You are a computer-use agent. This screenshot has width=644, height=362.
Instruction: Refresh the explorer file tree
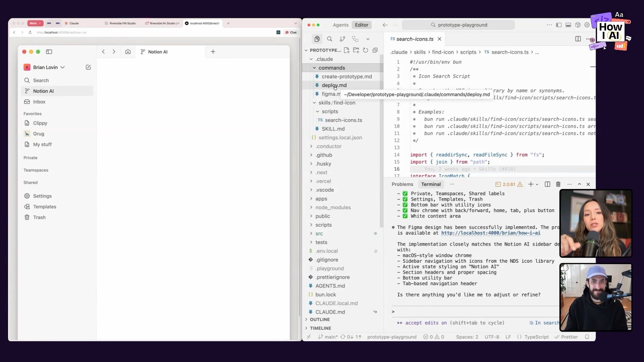coord(365,50)
